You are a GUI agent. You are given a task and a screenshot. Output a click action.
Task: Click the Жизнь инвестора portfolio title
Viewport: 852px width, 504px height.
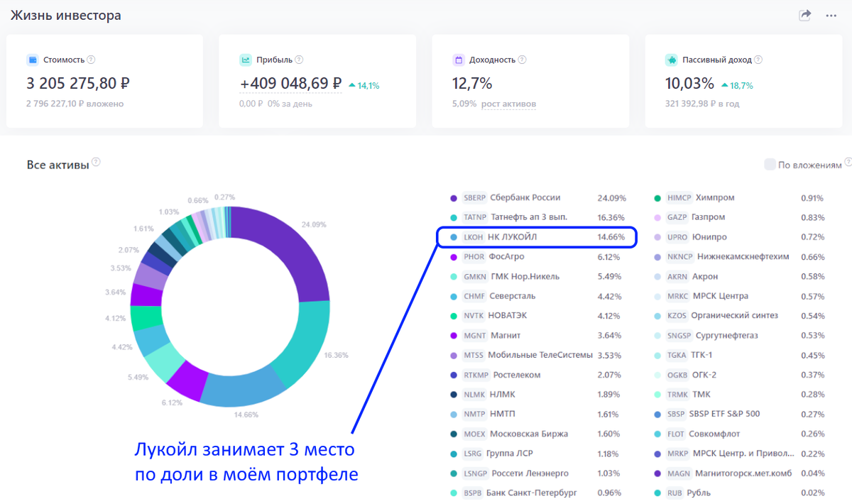65,15
